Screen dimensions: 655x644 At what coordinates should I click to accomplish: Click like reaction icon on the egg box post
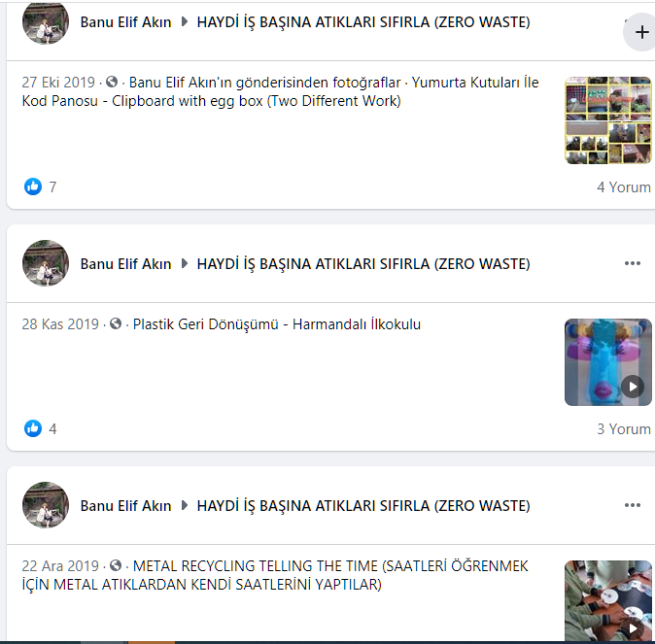(33, 186)
